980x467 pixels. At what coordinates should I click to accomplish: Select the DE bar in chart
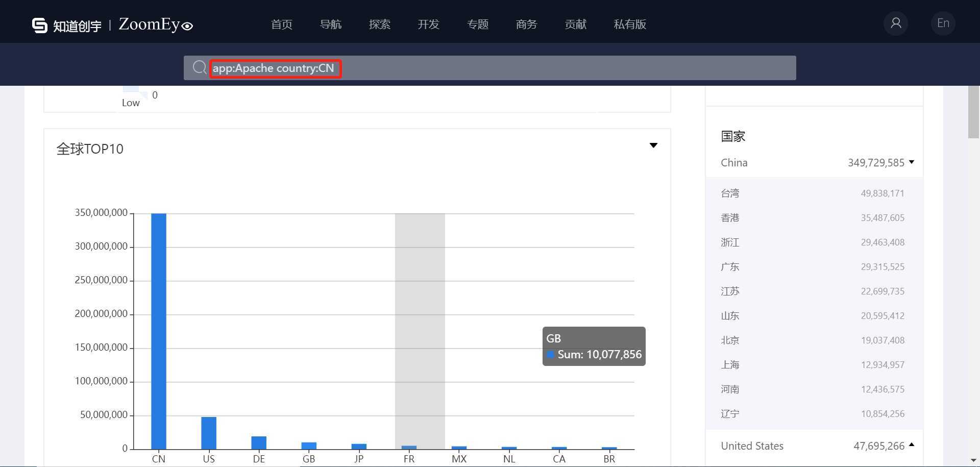point(259,443)
